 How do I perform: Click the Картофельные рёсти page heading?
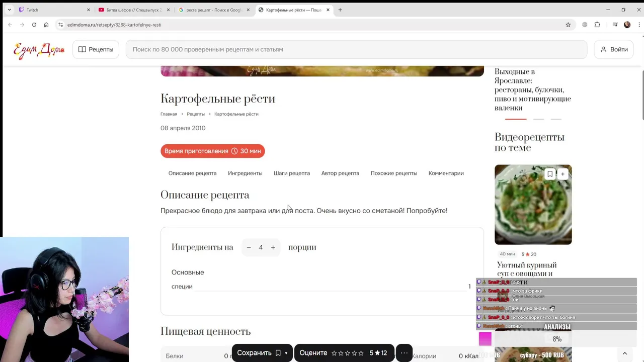point(218,99)
